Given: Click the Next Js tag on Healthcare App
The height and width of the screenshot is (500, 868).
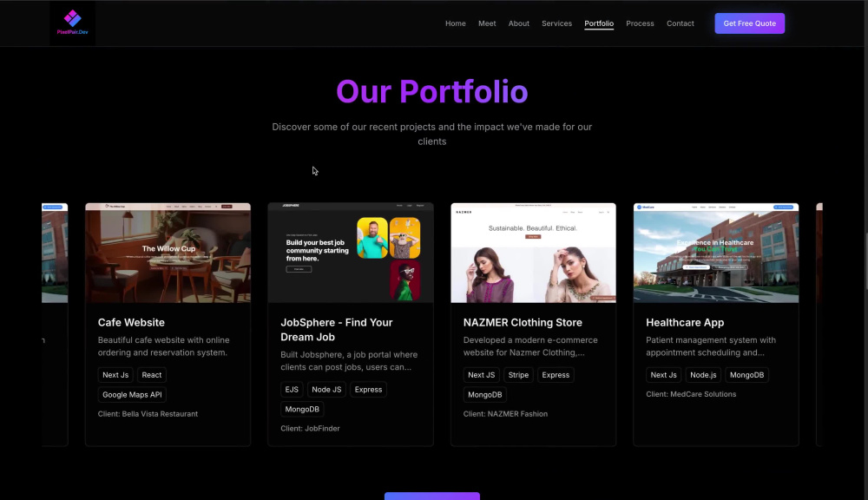Looking at the screenshot, I should (663, 375).
